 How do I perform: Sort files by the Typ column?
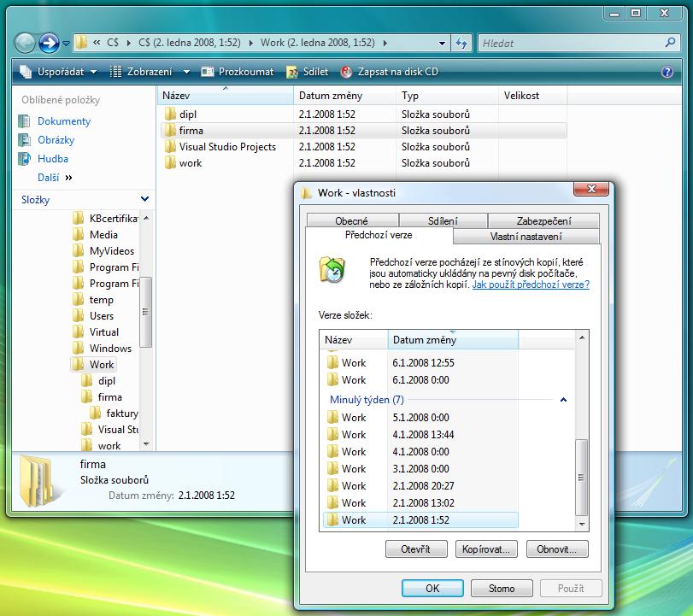pyautogui.click(x=447, y=96)
